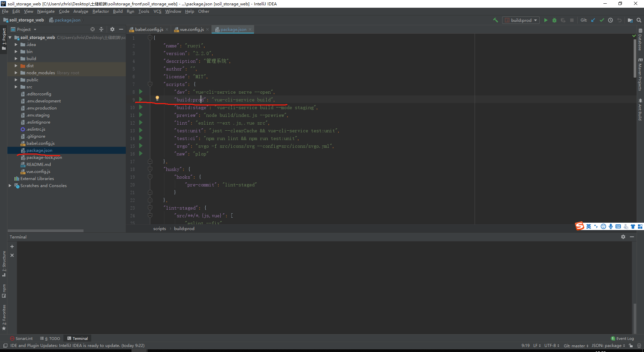
Task: Show Git history with the clock icon
Action: coord(610,20)
